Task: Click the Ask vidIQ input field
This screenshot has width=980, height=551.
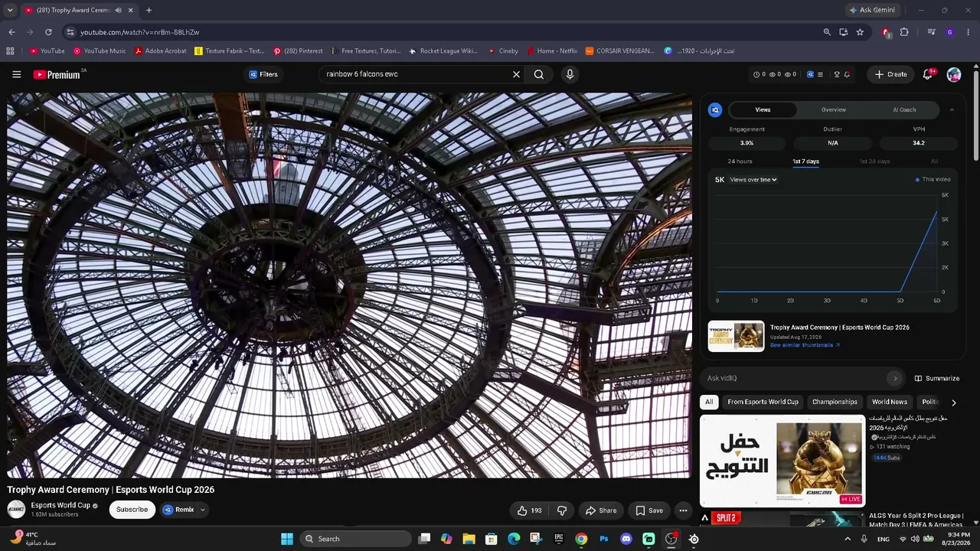Action: point(794,378)
